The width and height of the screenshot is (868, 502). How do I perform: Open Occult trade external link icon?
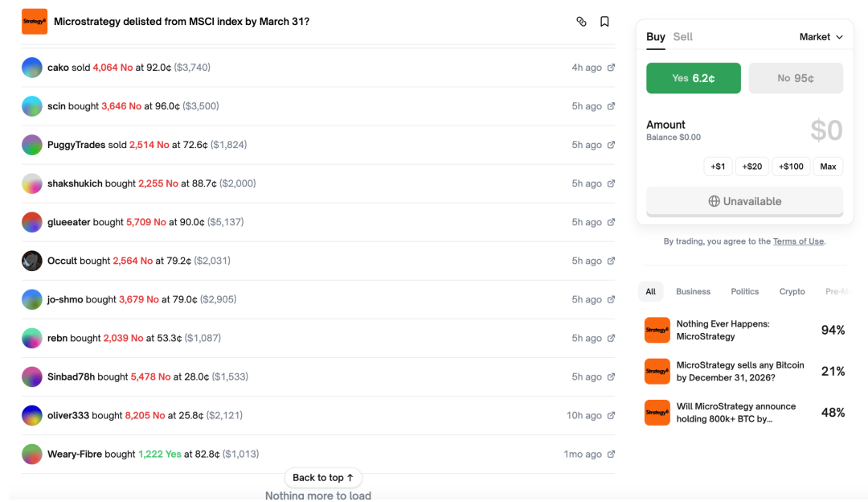coord(611,261)
